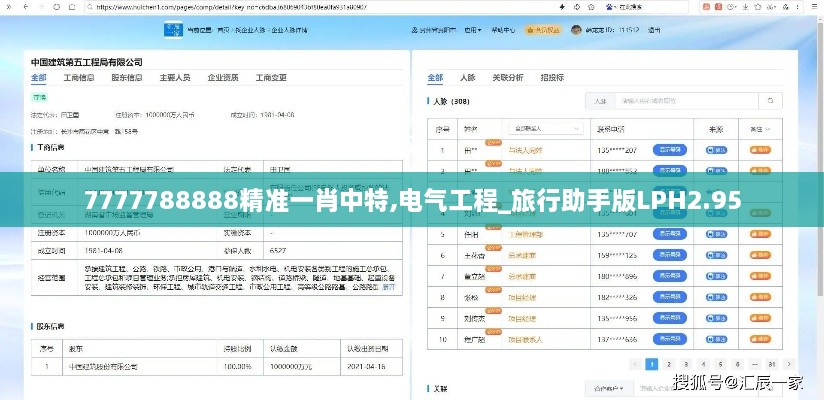
Task: Select the right panel 全部 tab
Action: pos(435,78)
